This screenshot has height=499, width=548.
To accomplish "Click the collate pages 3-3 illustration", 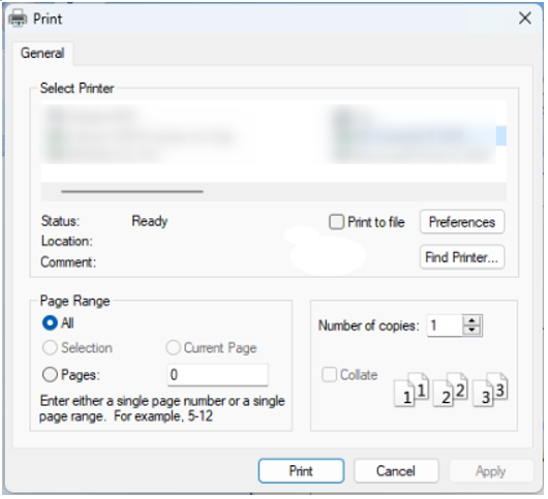I will pyautogui.click(x=490, y=390).
